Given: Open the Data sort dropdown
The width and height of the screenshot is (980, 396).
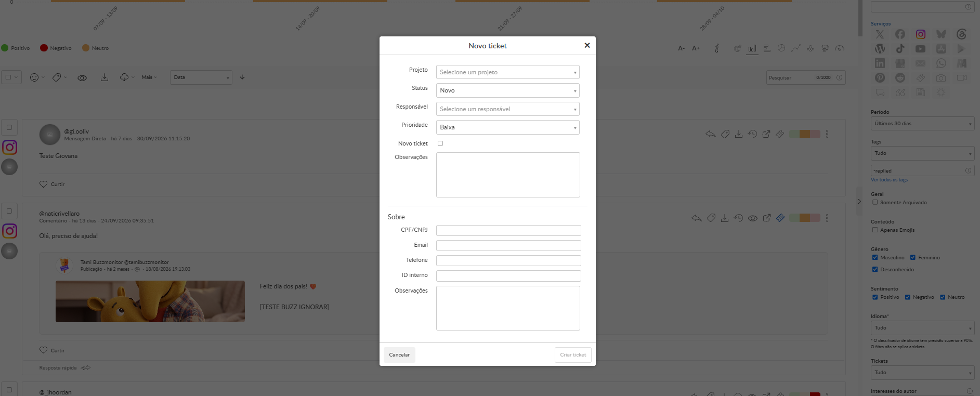Looking at the screenshot, I should [201, 77].
